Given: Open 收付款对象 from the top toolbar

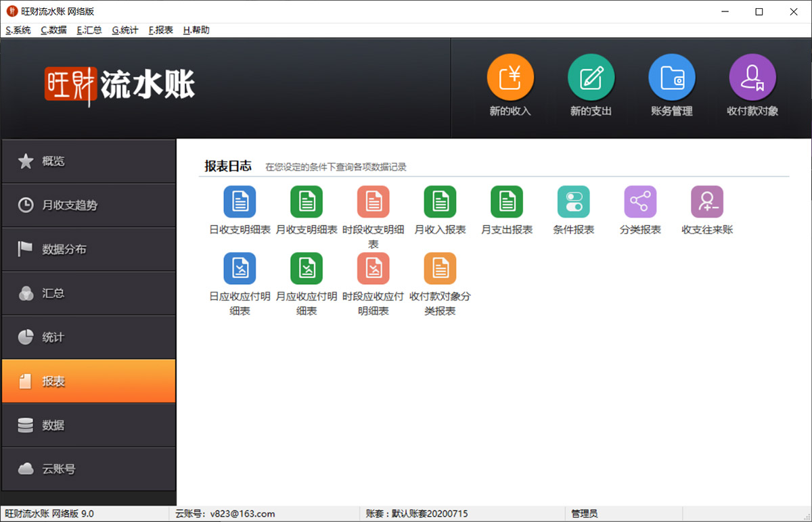Looking at the screenshot, I should pyautogui.click(x=752, y=78).
